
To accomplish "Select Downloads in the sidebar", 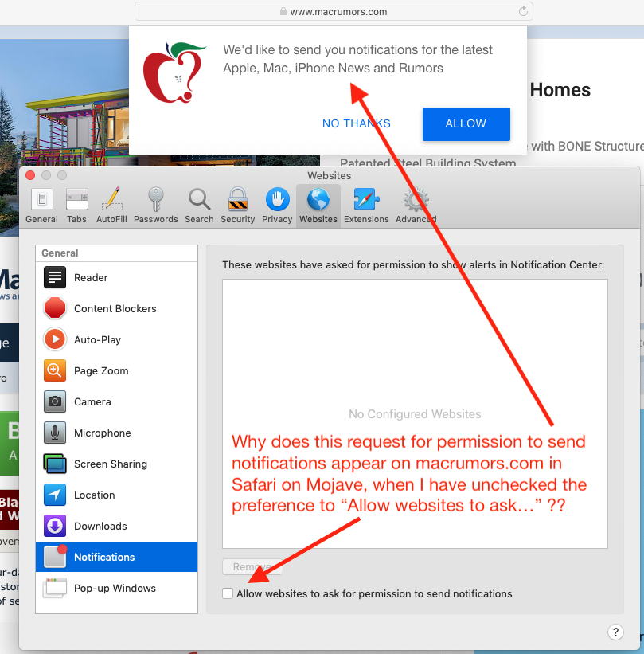I will pos(117,526).
